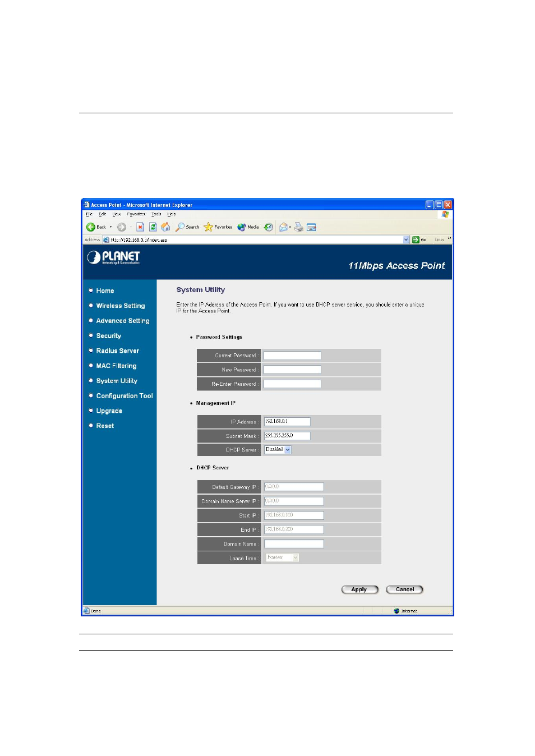Go to the Home page link
Viewport: 535px width, 756px height.
[105, 291]
